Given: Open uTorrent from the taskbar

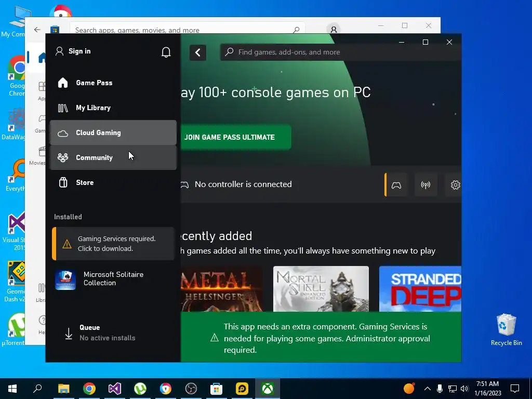Looking at the screenshot, I should point(140,389).
